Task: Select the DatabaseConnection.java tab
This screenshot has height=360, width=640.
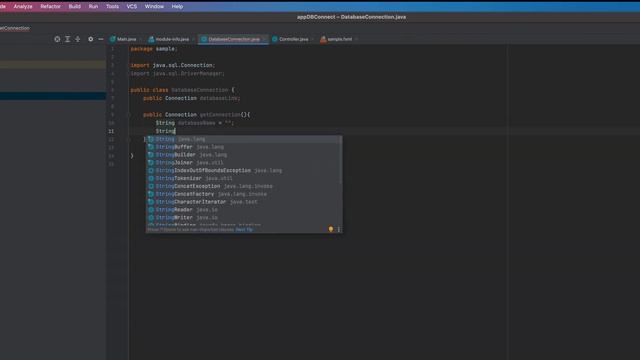Action: click(234, 39)
